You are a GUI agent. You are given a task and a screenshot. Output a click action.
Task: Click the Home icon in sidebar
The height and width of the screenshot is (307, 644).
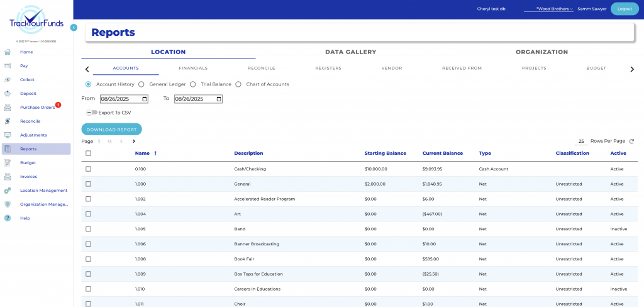pos(8,52)
